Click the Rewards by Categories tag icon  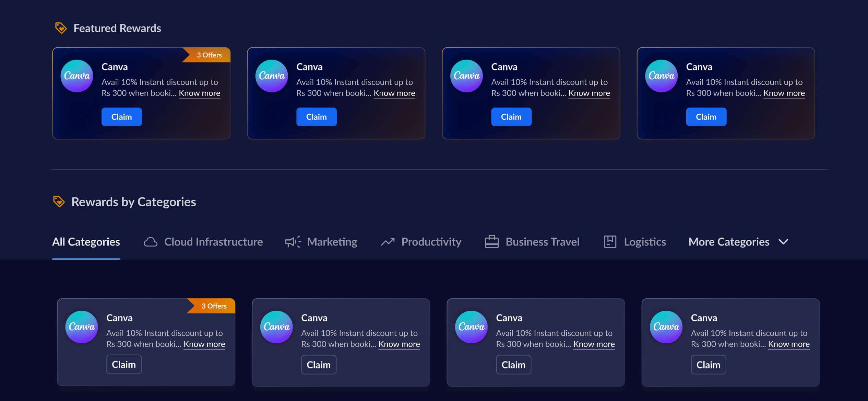pos(59,202)
